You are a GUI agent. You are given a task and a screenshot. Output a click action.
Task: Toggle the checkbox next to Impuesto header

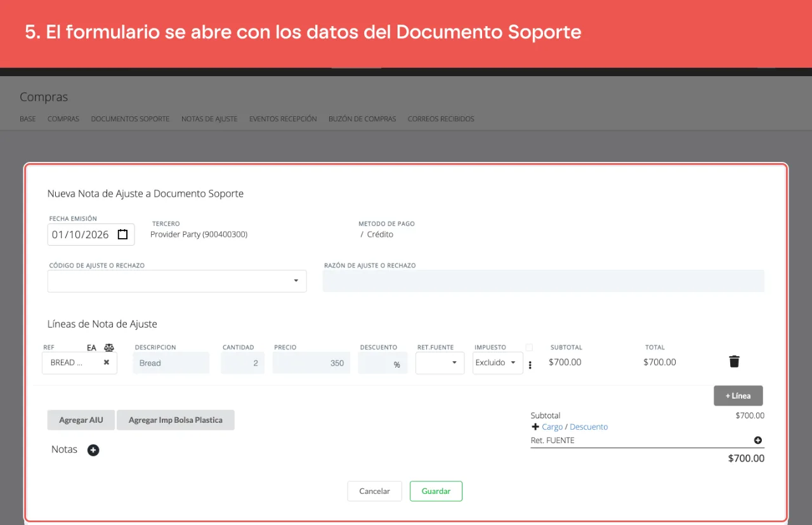(529, 347)
